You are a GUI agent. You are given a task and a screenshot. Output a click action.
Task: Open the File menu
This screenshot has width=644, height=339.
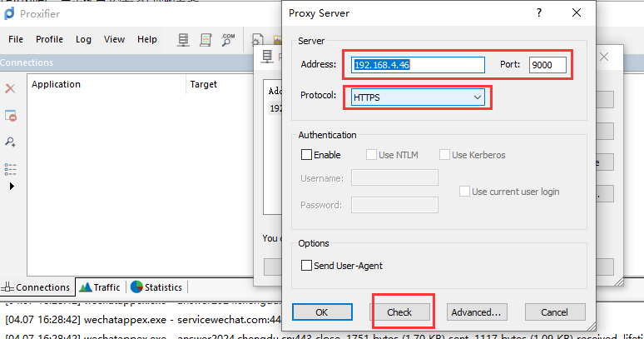pos(16,39)
